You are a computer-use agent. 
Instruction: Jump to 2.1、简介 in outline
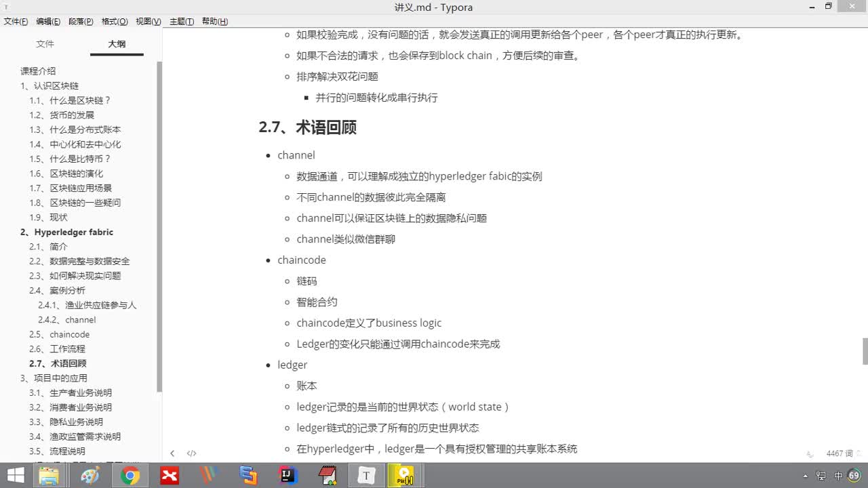[48, 247]
